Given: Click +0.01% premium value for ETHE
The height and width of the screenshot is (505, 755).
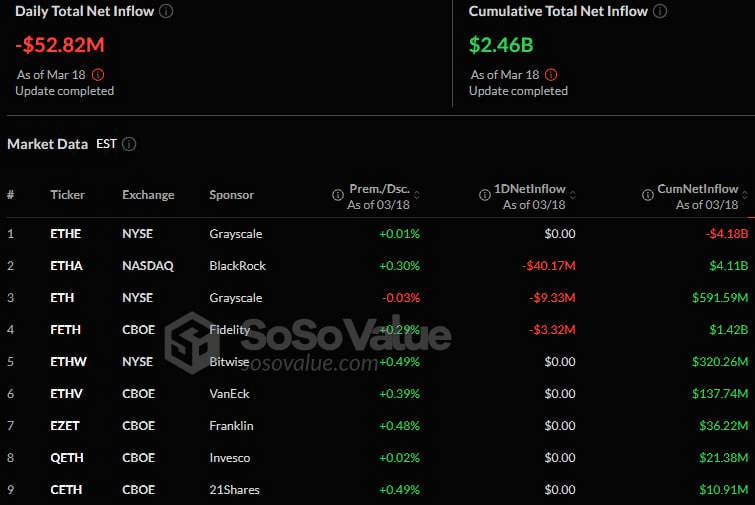Looking at the screenshot, I should point(400,234).
